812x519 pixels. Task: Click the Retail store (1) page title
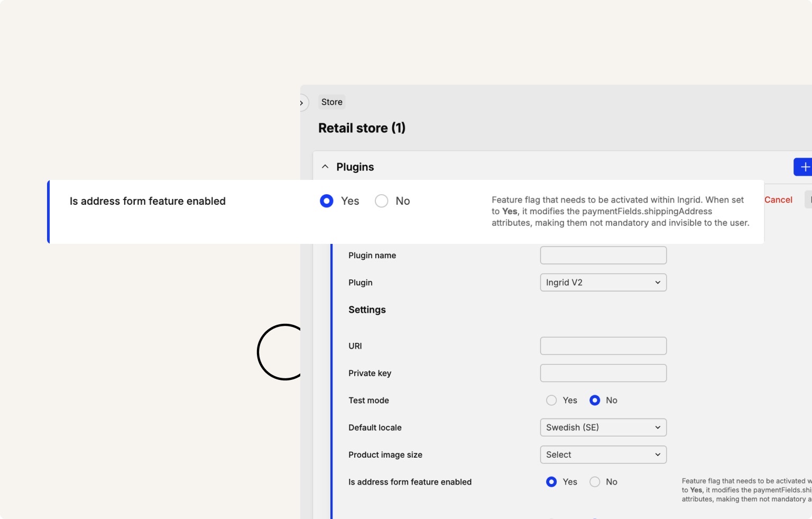(362, 128)
